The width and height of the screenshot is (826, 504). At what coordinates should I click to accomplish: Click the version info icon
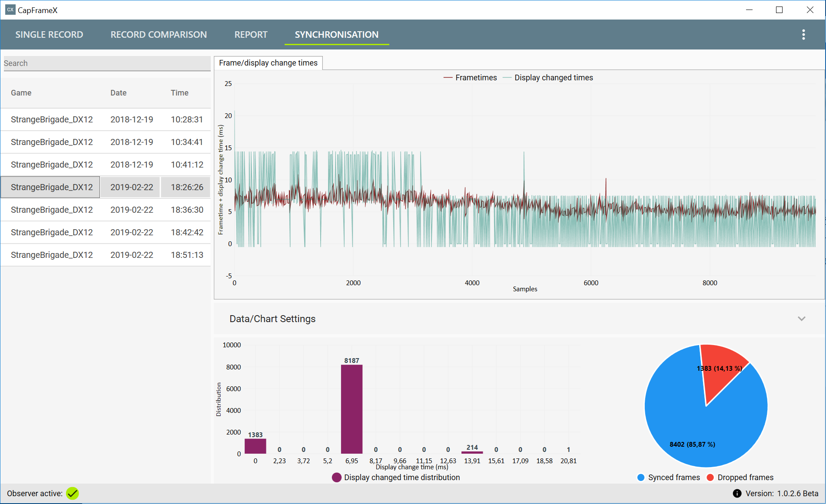tap(737, 494)
